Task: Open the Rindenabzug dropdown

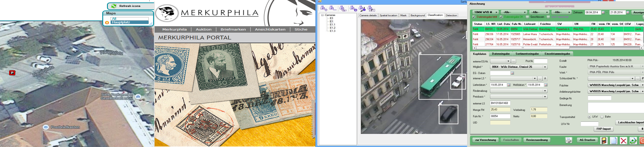Action: pyautogui.click(x=519, y=91)
